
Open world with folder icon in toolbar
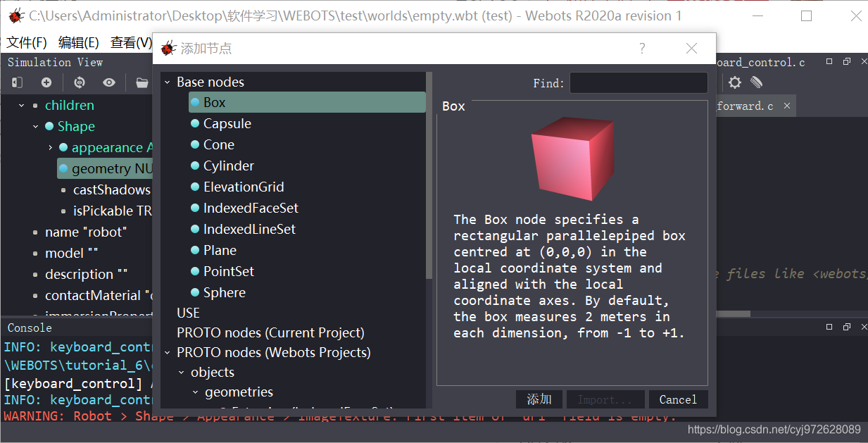[x=142, y=83]
